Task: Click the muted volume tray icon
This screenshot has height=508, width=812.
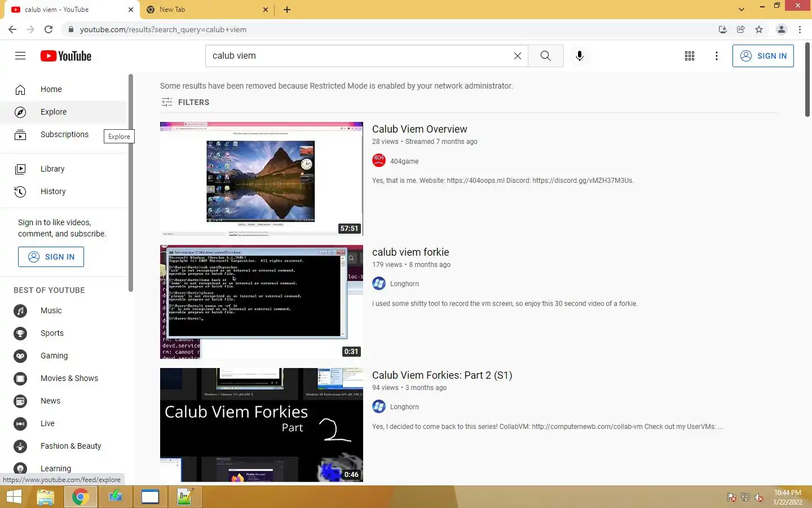Action: point(759,497)
